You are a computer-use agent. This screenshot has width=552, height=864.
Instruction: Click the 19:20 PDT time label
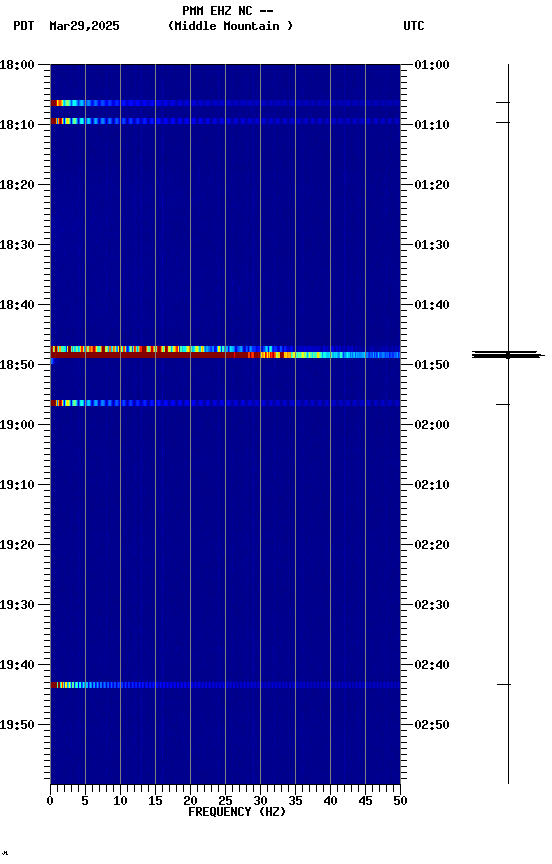17,545
